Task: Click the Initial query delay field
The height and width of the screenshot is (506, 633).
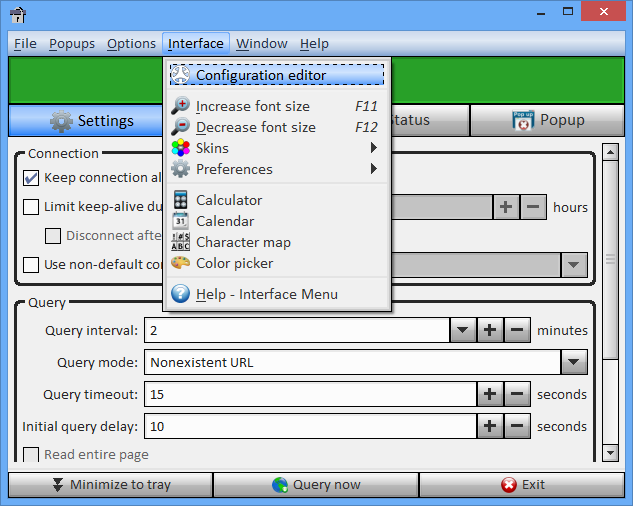Action: point(310,426)
